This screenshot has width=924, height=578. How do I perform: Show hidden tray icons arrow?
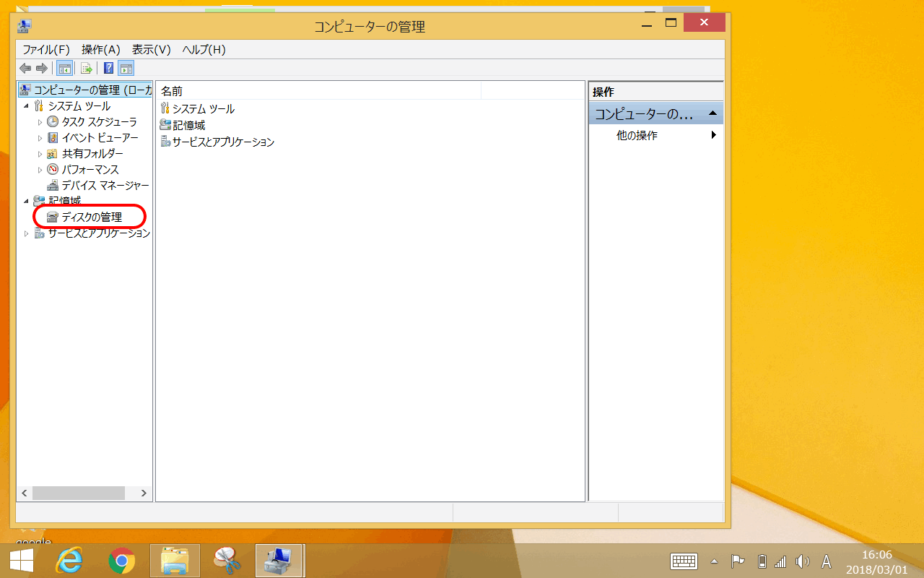[715, 561]
